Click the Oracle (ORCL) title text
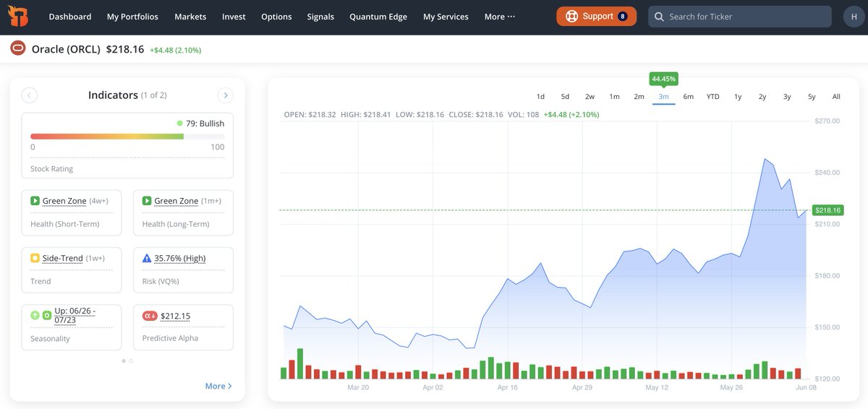 [x=67, y=49]
